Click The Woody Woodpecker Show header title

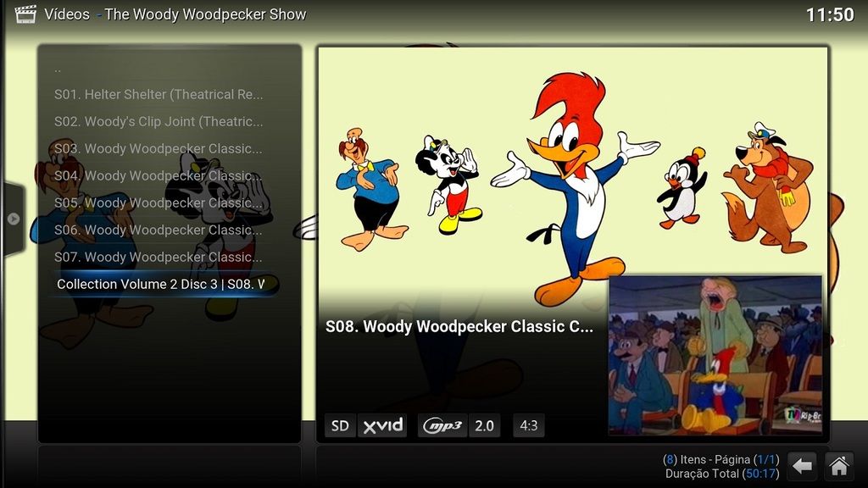click(205, 14)
